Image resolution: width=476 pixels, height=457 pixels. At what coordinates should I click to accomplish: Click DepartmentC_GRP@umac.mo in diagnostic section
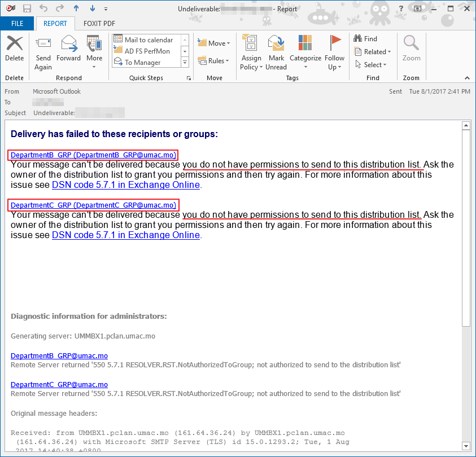tap(59, 385)
